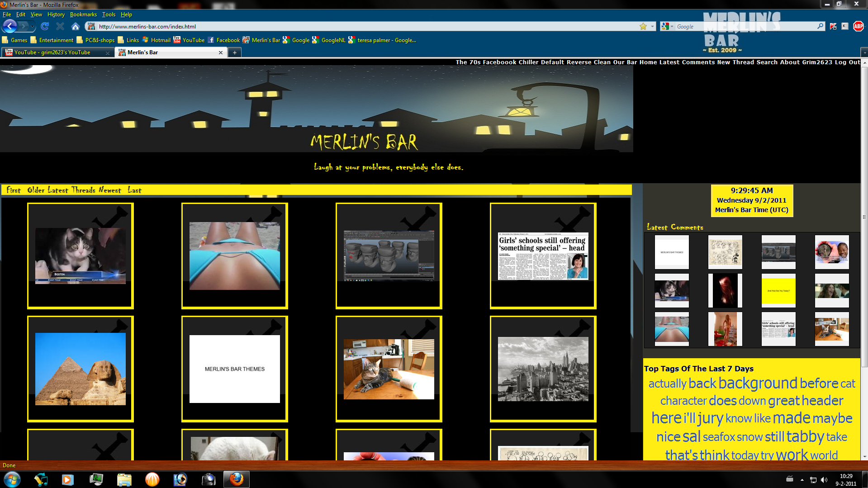This screenshot has width=868, height=488.
Task: Open the Links bookmarks folder
Action: pyautogui.click(x=128, y=40)
